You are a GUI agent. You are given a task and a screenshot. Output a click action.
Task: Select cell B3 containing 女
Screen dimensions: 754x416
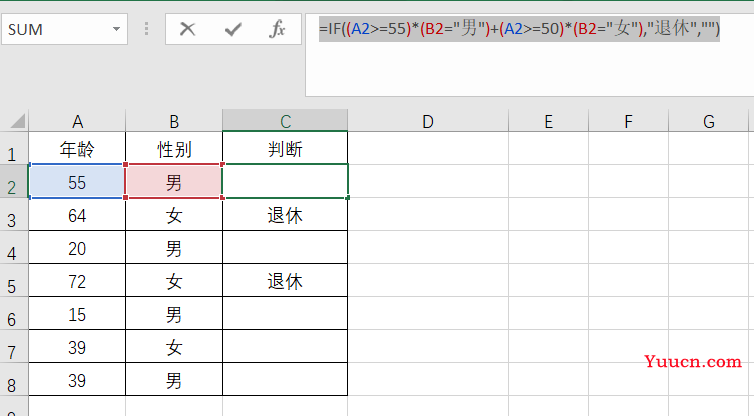coord(174,214)
